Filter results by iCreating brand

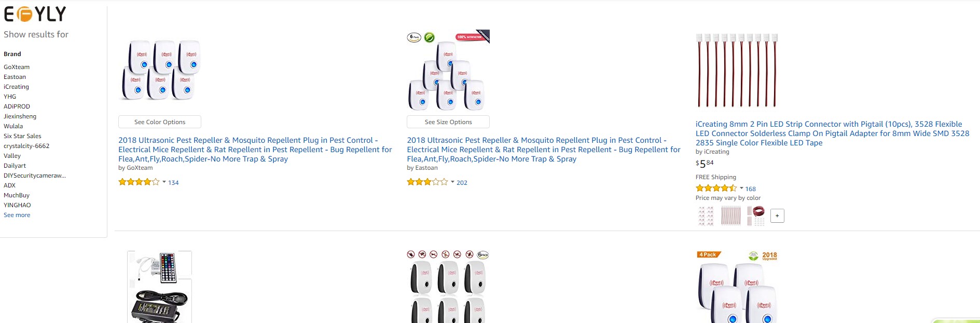[x=16, y=87]
